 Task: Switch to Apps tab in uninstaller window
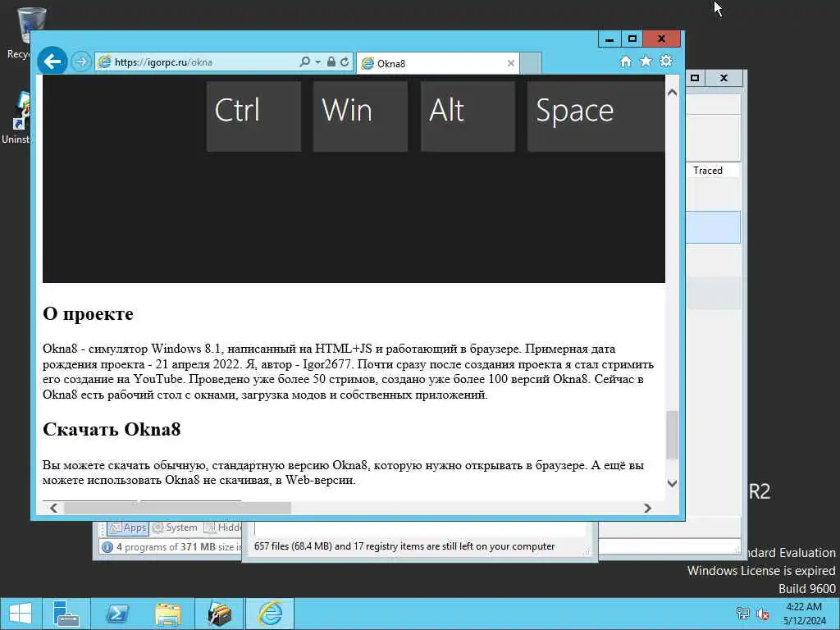click(x=128, y=527)
